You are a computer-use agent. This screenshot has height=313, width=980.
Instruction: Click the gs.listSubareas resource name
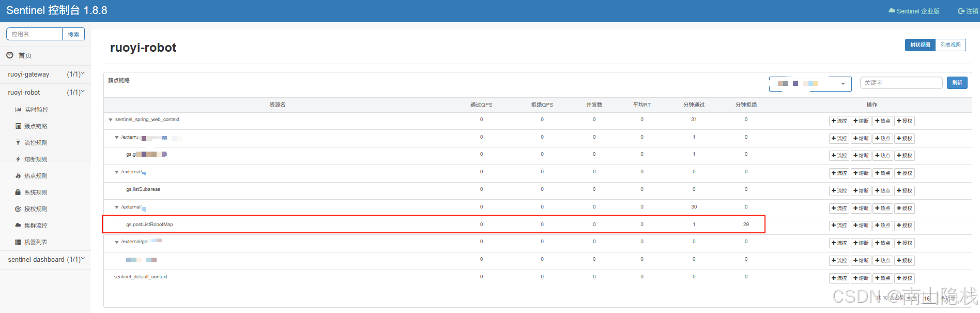click(x=143, y=189)
